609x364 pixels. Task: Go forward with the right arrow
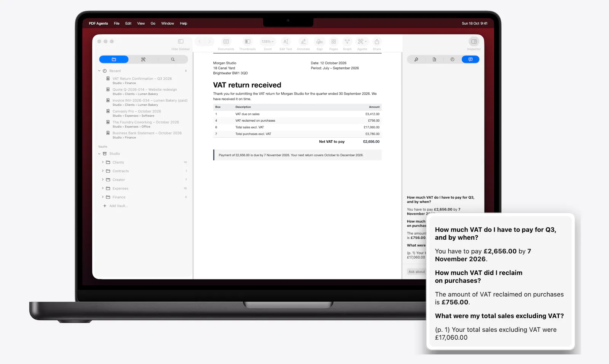209,41
